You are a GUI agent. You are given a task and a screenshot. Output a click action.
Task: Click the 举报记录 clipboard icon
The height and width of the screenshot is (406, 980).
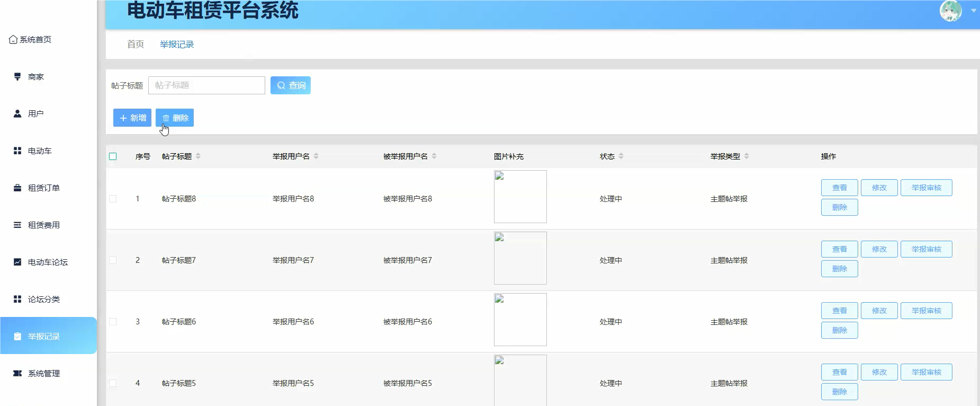pos(17,336)
